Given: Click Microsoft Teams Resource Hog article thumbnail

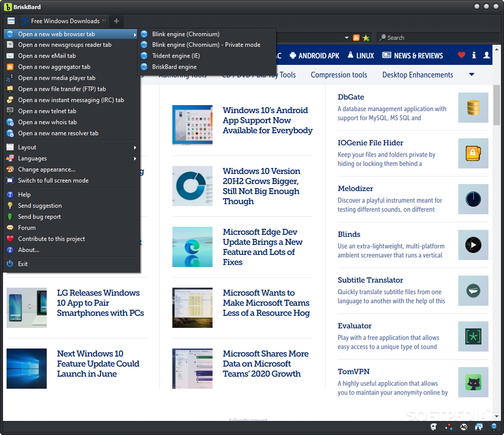Looking at the screenshot, I should click(x=192, y=308).
